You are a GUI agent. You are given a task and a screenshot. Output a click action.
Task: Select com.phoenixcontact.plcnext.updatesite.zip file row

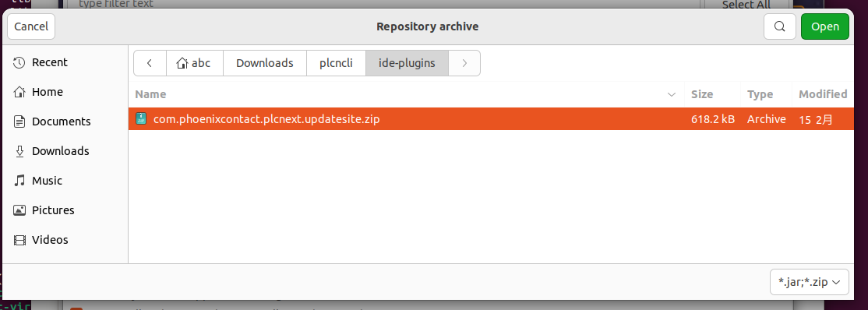pos(490,119)
